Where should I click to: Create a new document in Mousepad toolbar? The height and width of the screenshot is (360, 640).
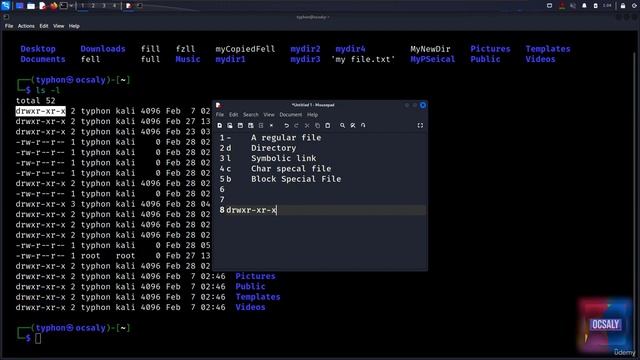(x=220, y=125)
